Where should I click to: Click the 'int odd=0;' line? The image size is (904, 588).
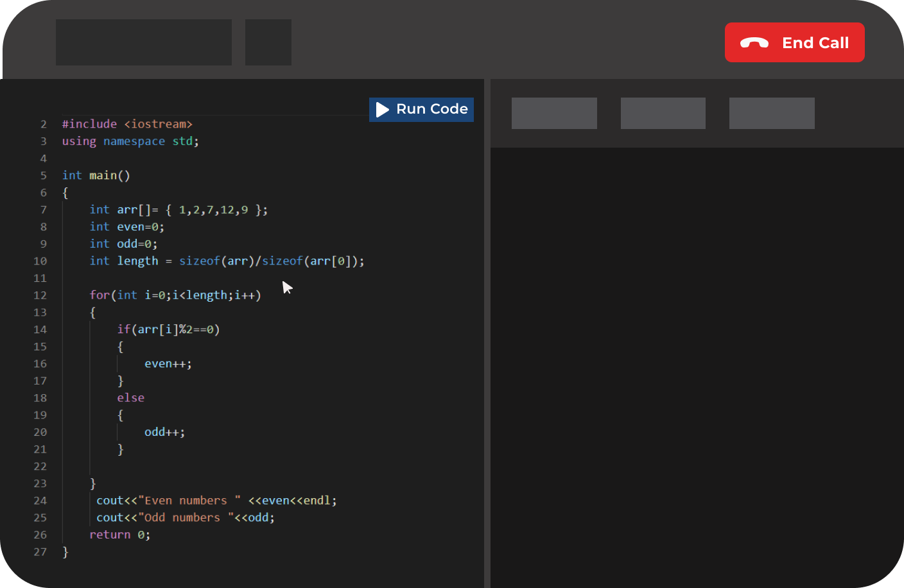click(x=123, y=244)
